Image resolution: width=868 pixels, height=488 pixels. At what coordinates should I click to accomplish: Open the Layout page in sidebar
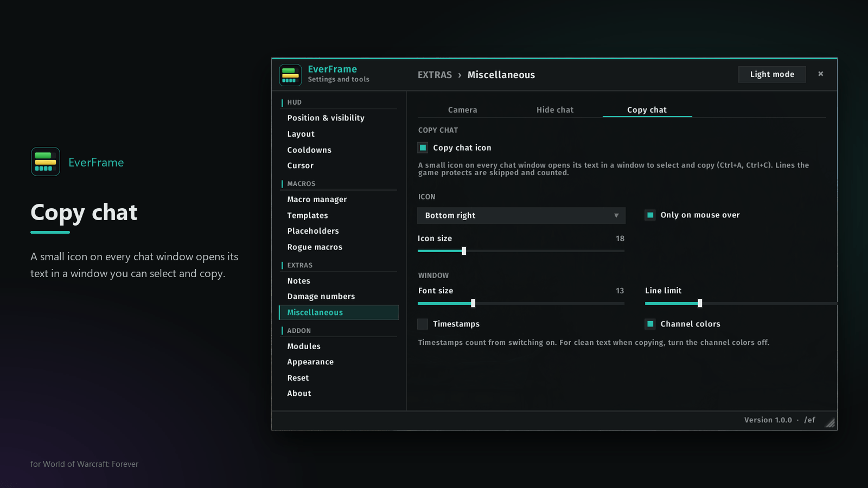[338, 134]
